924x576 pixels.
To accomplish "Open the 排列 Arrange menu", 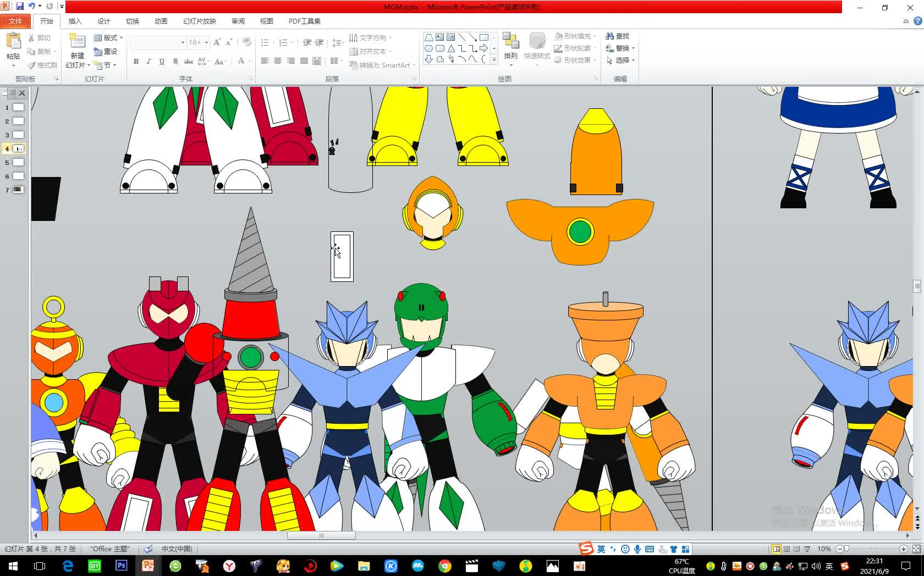I will tap(511, 48).
